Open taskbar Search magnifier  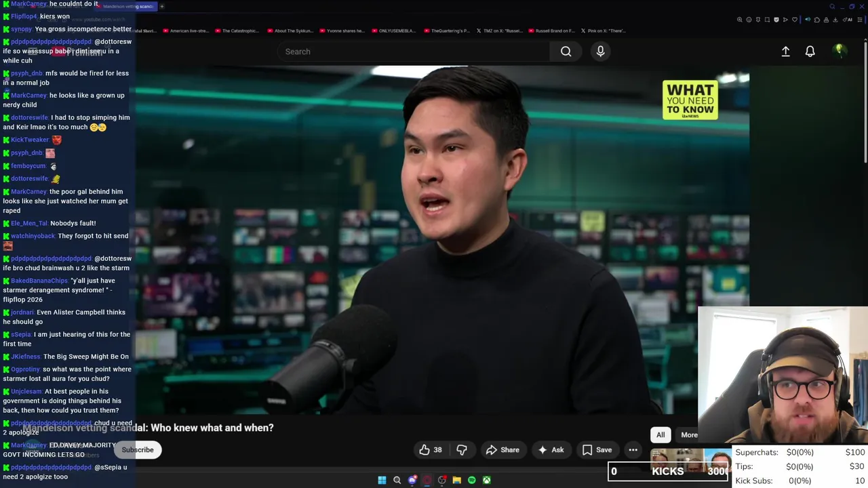point(397,480)
